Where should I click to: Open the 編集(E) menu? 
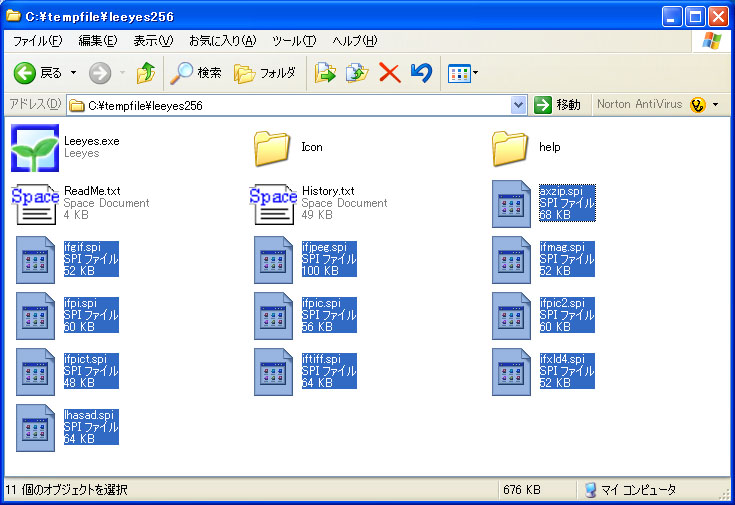point(98,41)
